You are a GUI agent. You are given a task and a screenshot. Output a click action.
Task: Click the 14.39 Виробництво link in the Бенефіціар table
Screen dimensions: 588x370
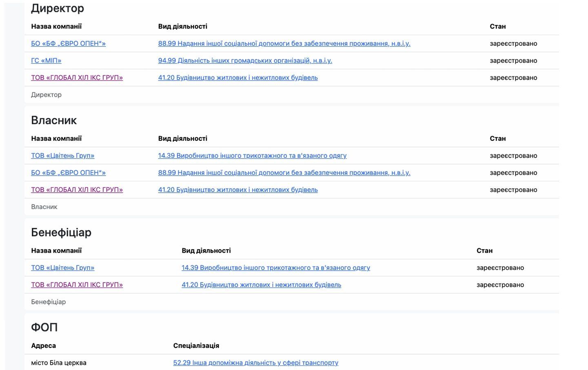click(275, 268)
